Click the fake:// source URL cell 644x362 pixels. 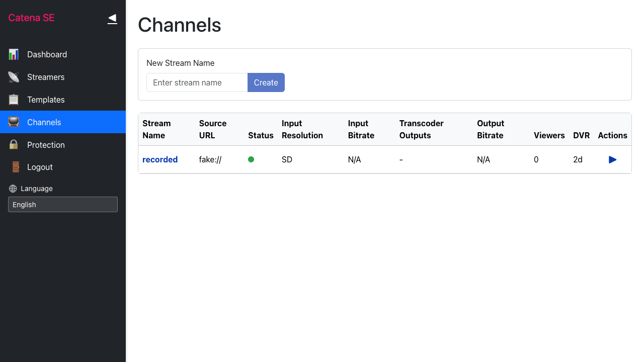click(x=210, y=159)
